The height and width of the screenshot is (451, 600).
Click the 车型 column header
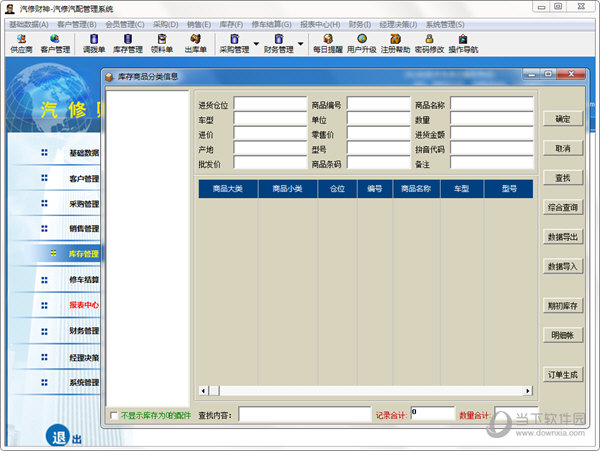tap(462, 189)
